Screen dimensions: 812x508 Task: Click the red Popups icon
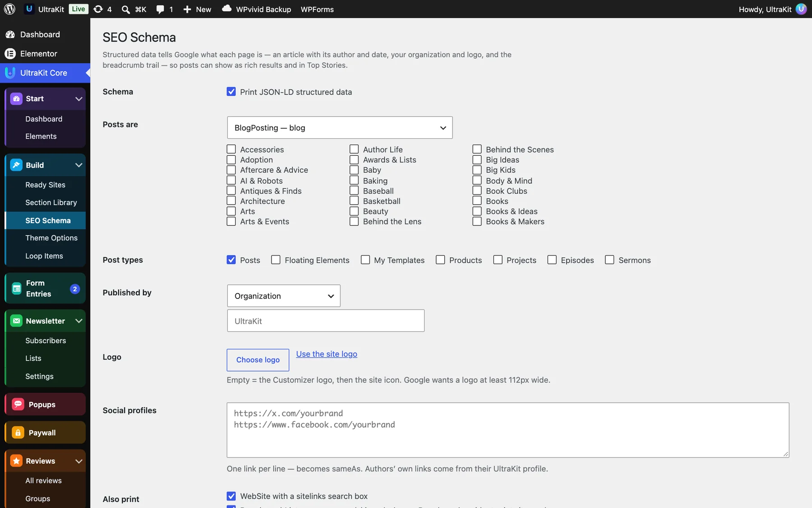(x=18, y=405)
